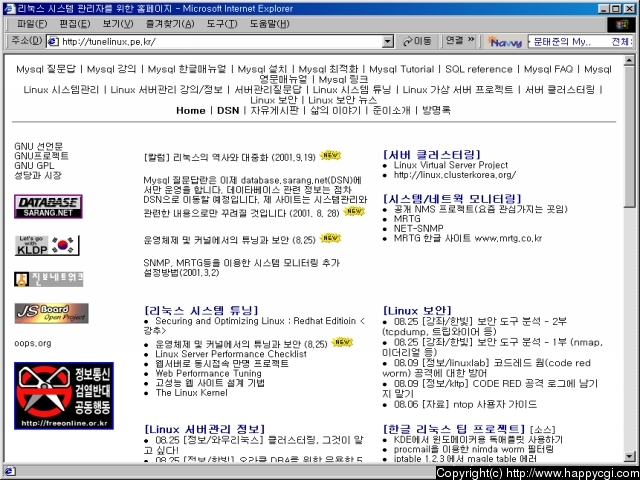Click the Internet Explorer throbber logo
The height and width of the screenshot is (480, 640).
621,24
